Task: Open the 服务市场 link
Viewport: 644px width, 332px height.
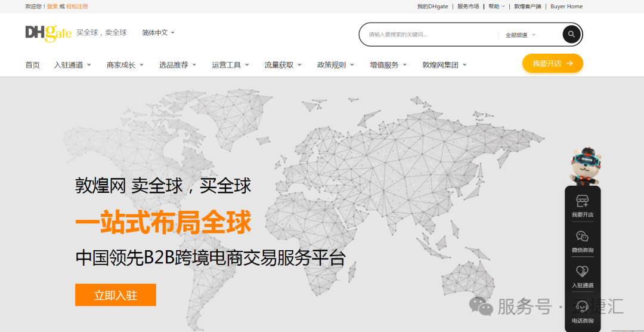Action: 468,7
